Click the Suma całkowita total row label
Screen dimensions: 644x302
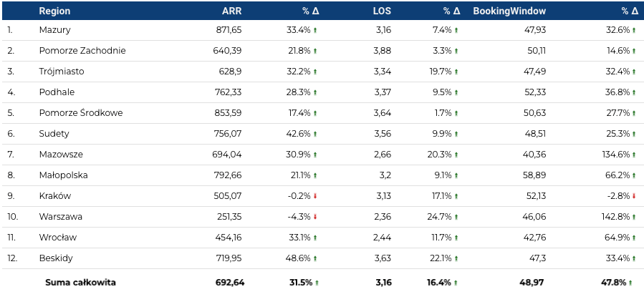[x=80, y=283]
